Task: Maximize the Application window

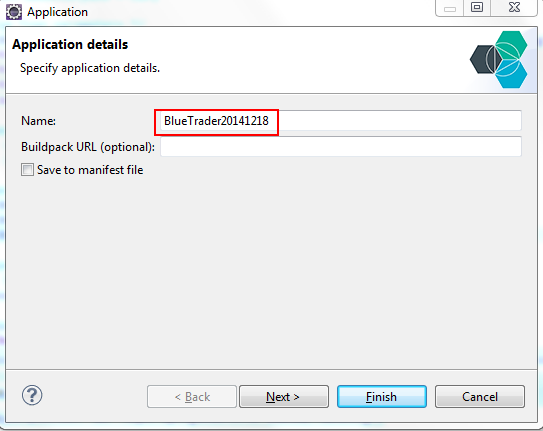Action: click(x=477, y=8)
